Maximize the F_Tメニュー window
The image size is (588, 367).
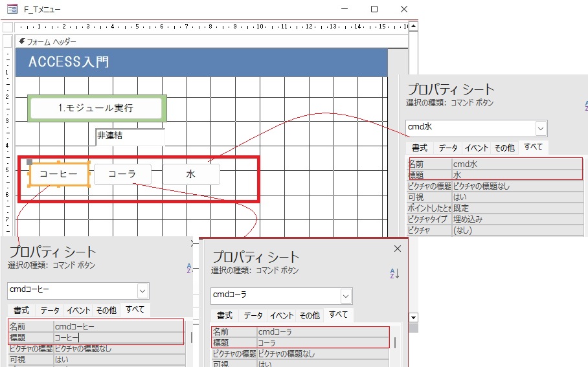374,9
